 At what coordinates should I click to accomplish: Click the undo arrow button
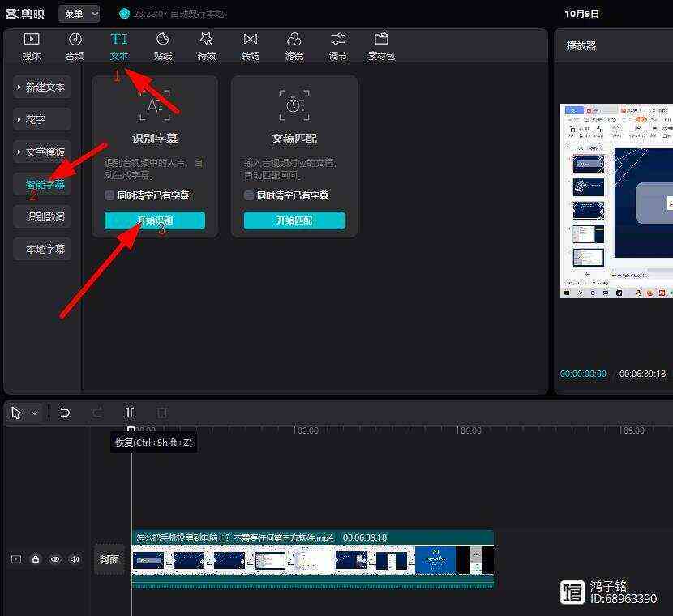click(x=64, y=413)
